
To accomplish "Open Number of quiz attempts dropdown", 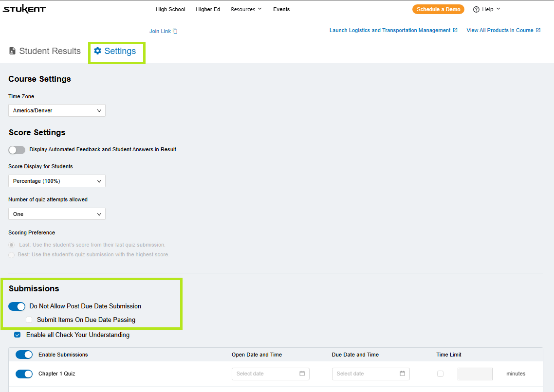I will point(57,214).
